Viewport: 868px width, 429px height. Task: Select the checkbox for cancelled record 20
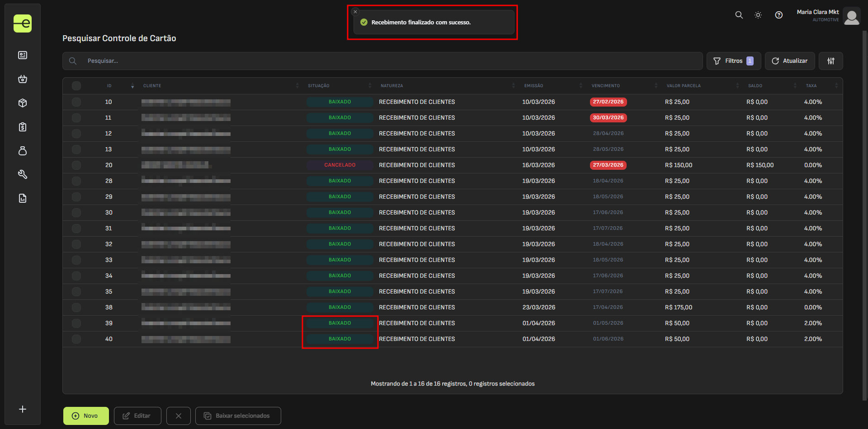point(76,165)
